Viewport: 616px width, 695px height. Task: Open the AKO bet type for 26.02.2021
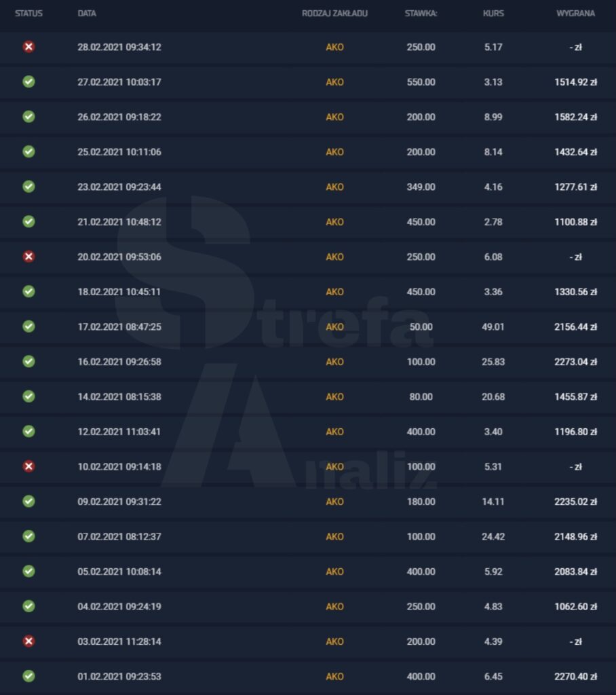[334, 117]
